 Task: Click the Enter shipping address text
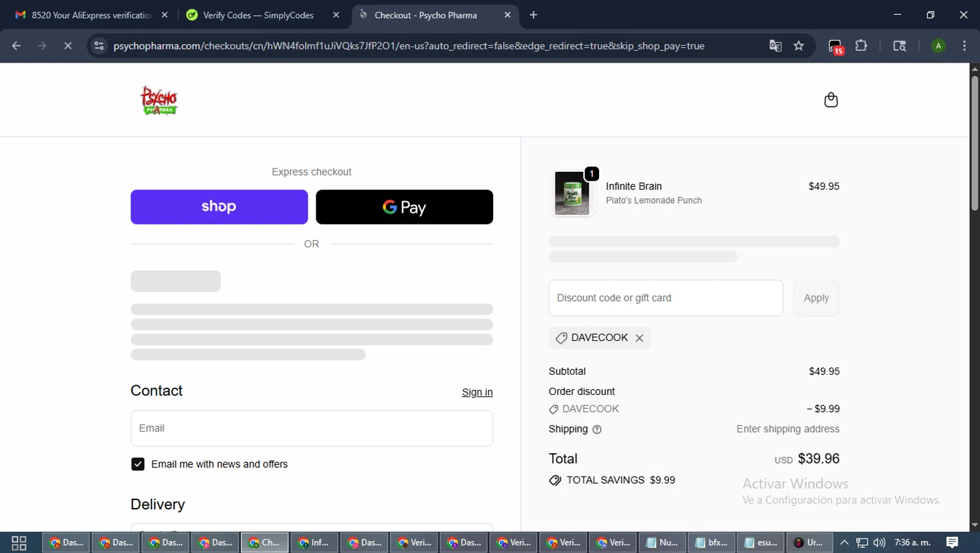click(x=788, y=429)
